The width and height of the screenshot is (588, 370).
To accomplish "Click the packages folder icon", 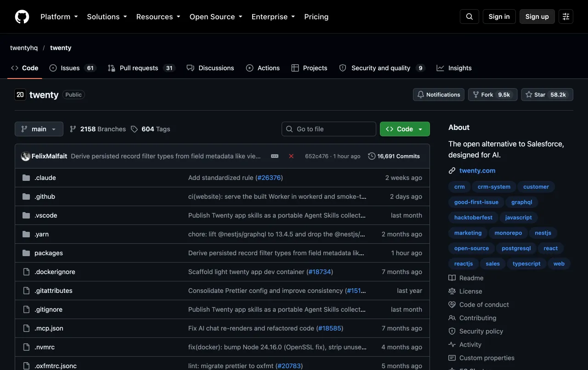I will pos(26,253).
